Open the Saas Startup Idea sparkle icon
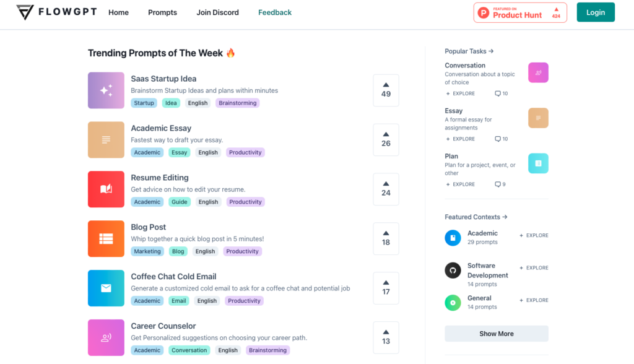This screenshot has height=364, width=634. point(106,90)
